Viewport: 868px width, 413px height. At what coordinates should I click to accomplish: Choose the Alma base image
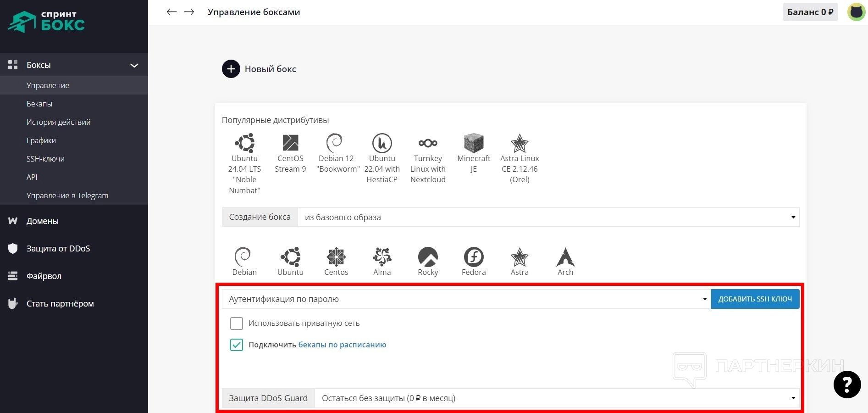point(382,262)
